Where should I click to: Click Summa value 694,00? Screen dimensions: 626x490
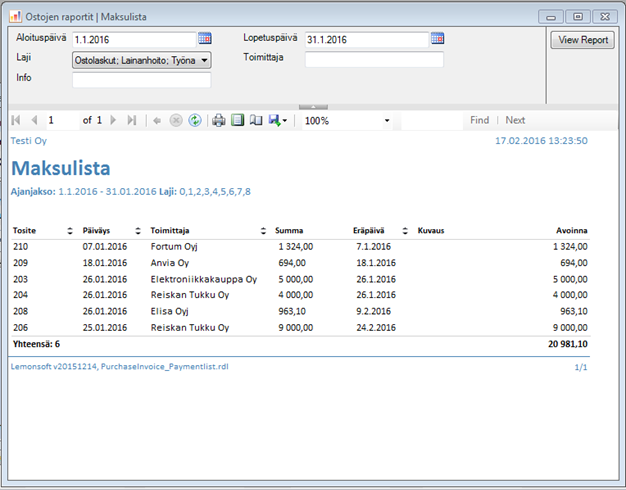[292, 263]
